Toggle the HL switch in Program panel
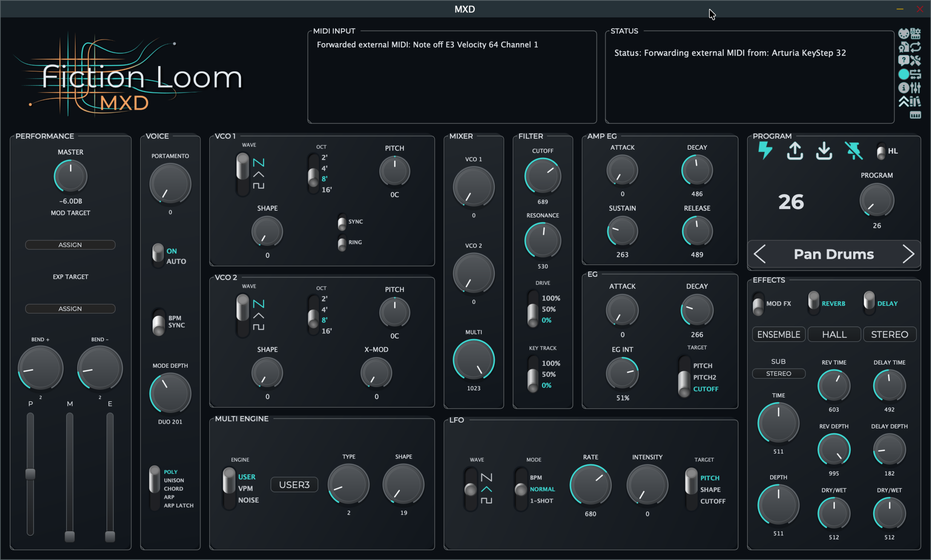Viewport: 931px width, 560px height. coord(881,151)
